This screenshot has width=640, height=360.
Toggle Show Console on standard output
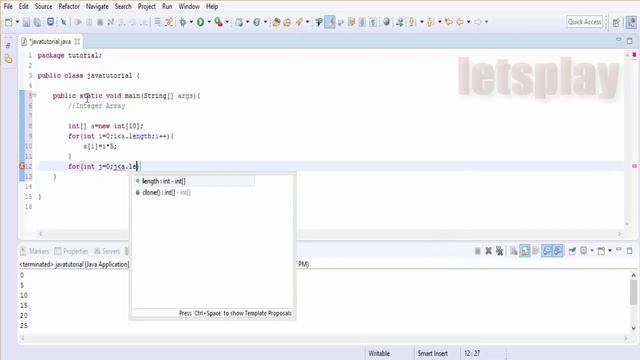(x=547, y=251)
